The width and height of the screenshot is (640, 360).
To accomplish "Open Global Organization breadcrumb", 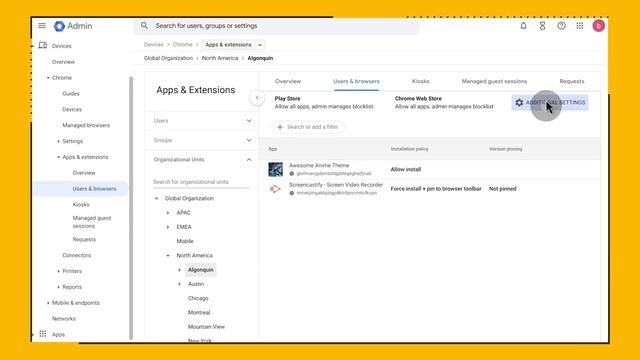I will coord(168,58).
